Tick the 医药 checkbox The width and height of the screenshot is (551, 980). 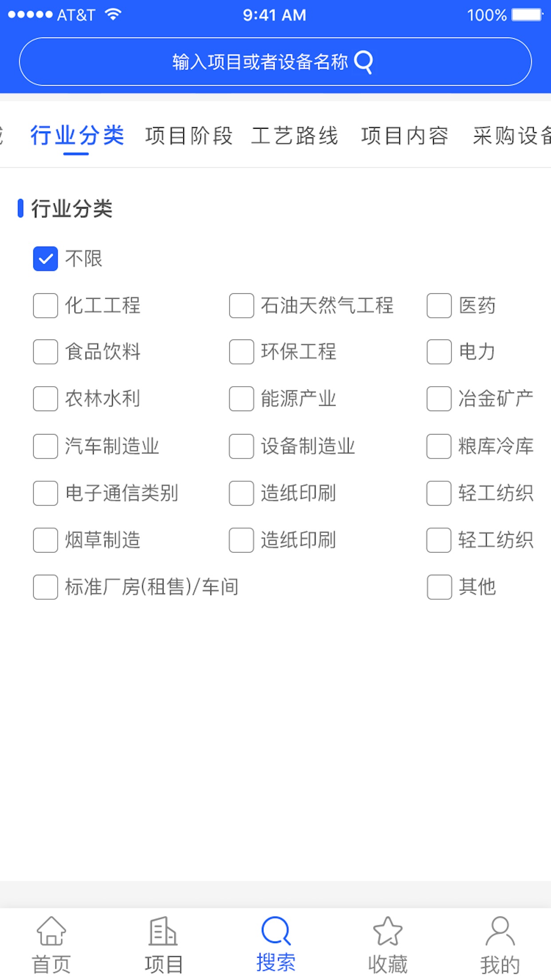[439, 305]
